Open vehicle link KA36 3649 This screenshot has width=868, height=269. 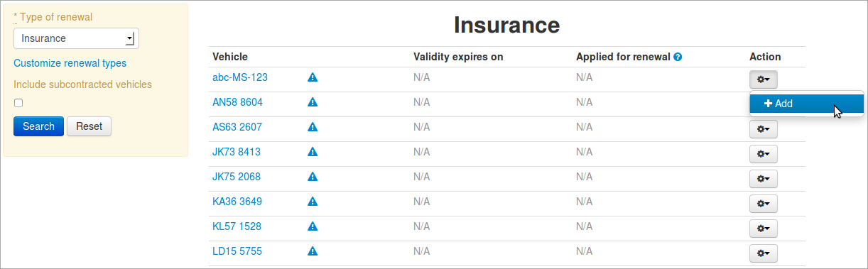tap(237, 202)
